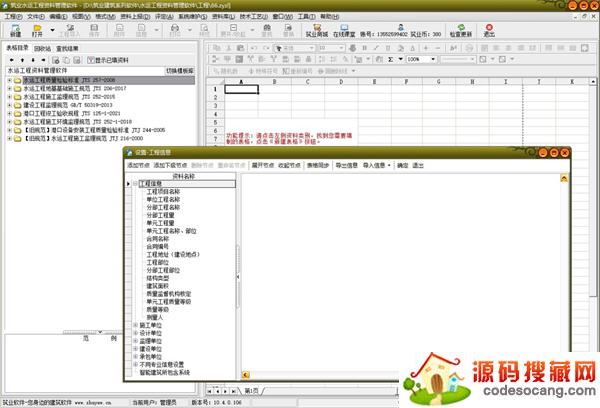Viewport: 600px width, 408px height.
Task: Expand 建设工程监理规范 GB/T 50319-2013 node
Action: click(10, 105)
